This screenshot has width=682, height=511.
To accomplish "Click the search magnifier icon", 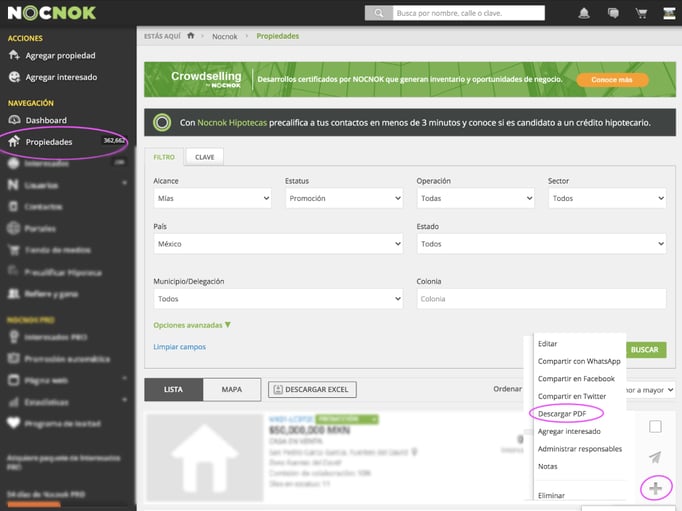I will [379, 13].
